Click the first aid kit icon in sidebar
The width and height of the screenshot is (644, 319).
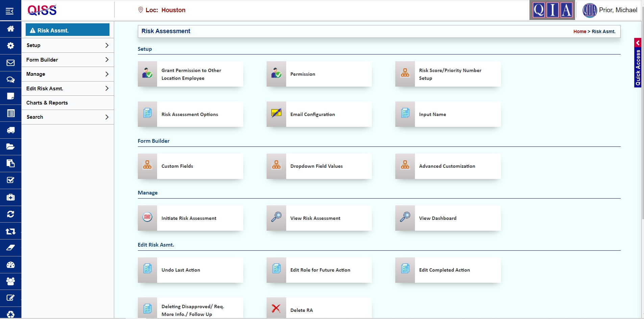coord(10,197)
